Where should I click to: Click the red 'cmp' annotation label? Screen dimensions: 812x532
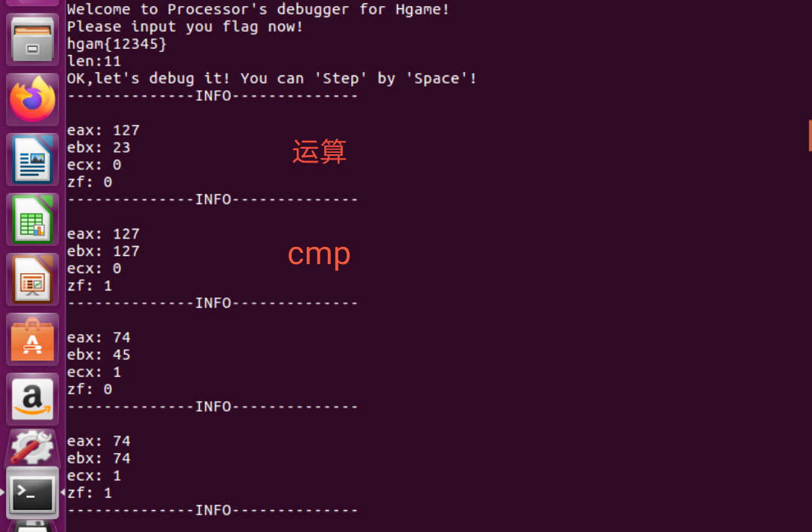coord(319,254)
